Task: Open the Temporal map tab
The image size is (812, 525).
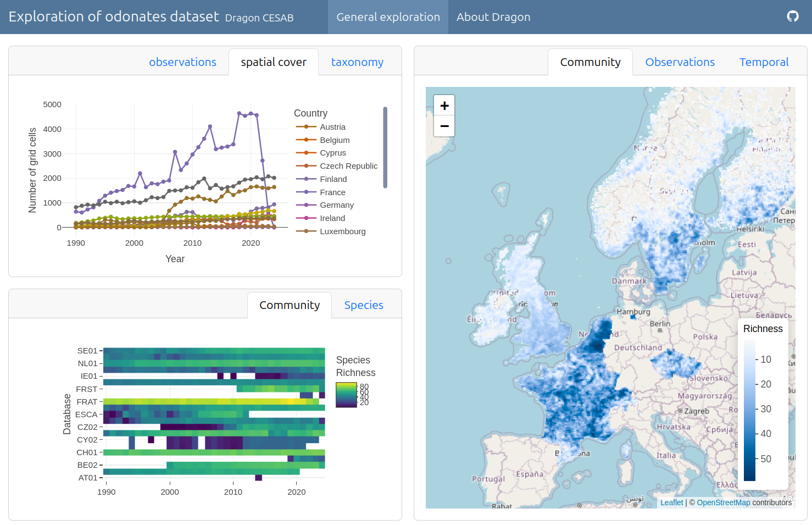Action: pyautogui.click(x=764, y=62)
